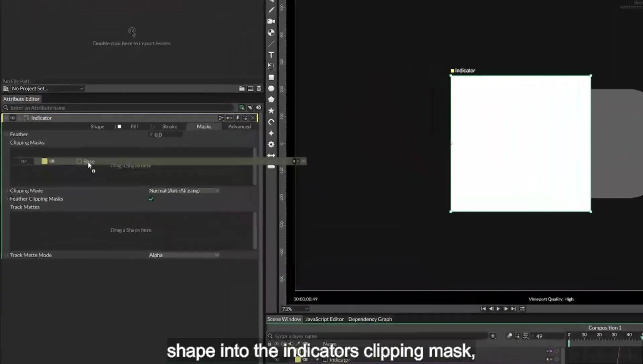Image resolution: width=643 pixels, height=364 pixels.
Task: Toggle Indicator visibility eye in Attribute Editor
Action: [x=13, y=118]
